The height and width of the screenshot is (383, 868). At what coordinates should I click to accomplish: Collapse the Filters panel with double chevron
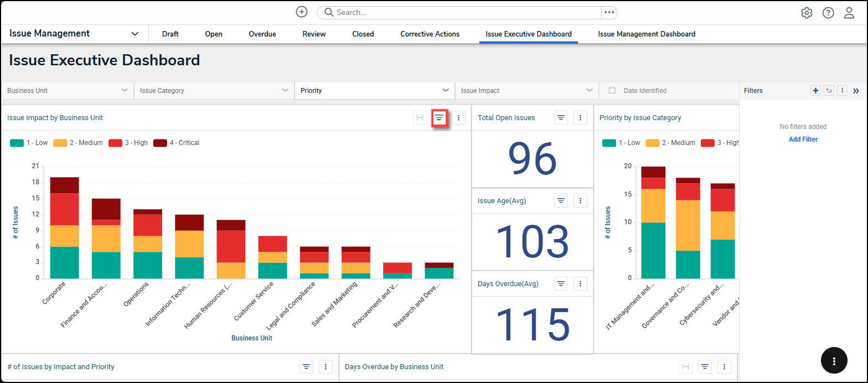coord(856,91)
